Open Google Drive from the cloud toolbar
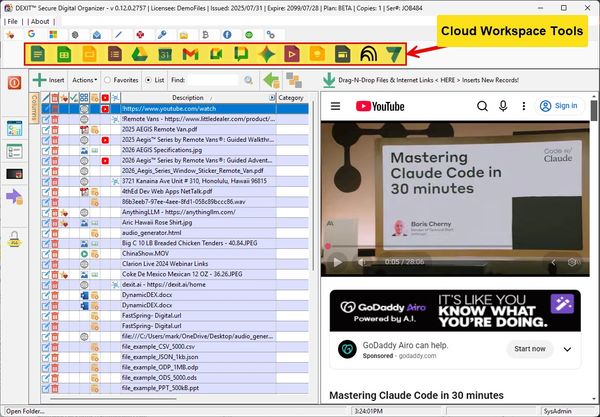600x417 pixels. [139, 53]
